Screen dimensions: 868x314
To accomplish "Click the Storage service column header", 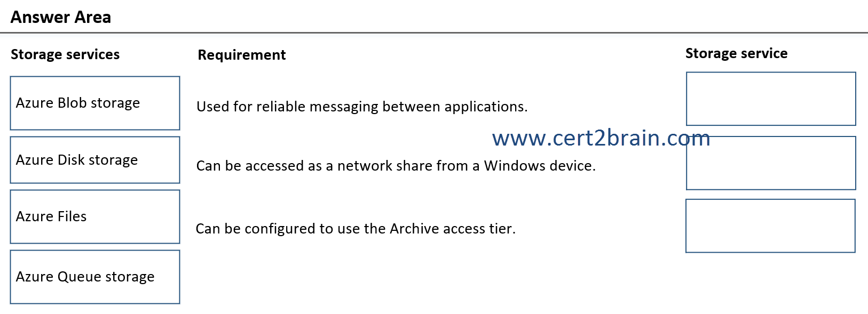I will 736,53.
